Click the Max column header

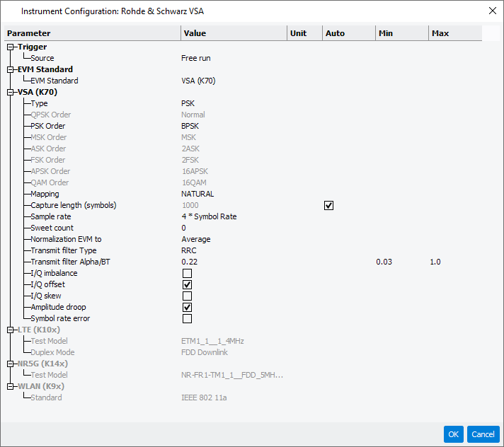point(455,33)
